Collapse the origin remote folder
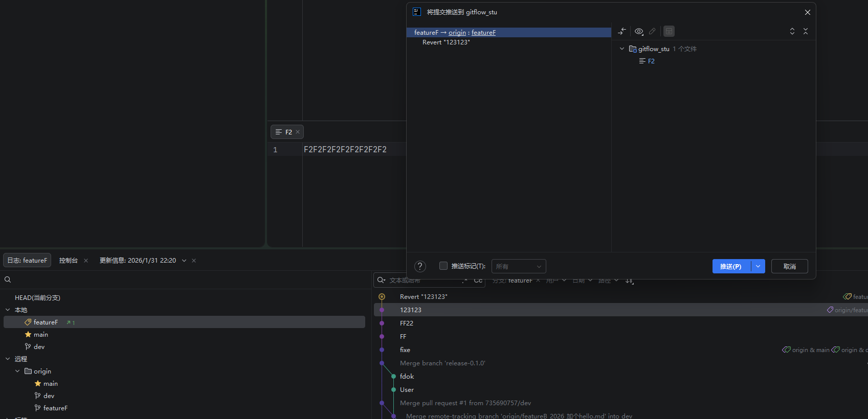Viewport: 868px width, 419px height. click(17, 371)
